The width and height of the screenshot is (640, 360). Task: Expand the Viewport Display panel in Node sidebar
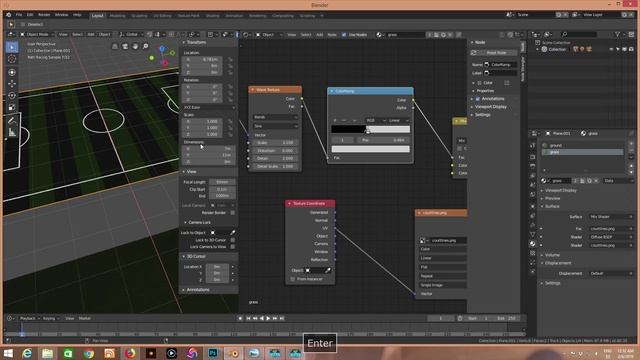[x=490, y=107]
